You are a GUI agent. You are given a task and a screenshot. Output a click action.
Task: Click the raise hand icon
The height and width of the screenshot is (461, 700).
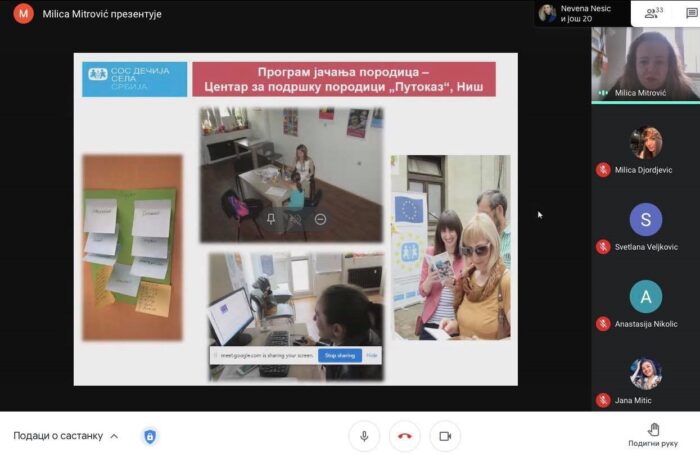(x=653, y=429)
